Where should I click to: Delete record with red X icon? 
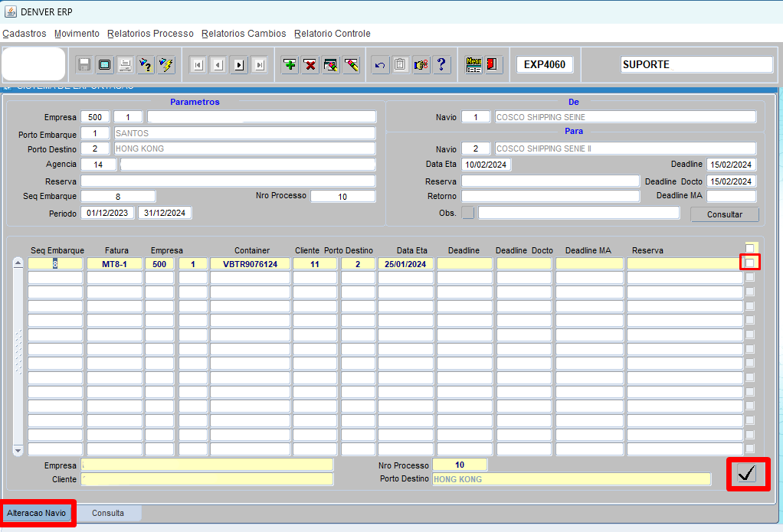click(x=310, y=65)
